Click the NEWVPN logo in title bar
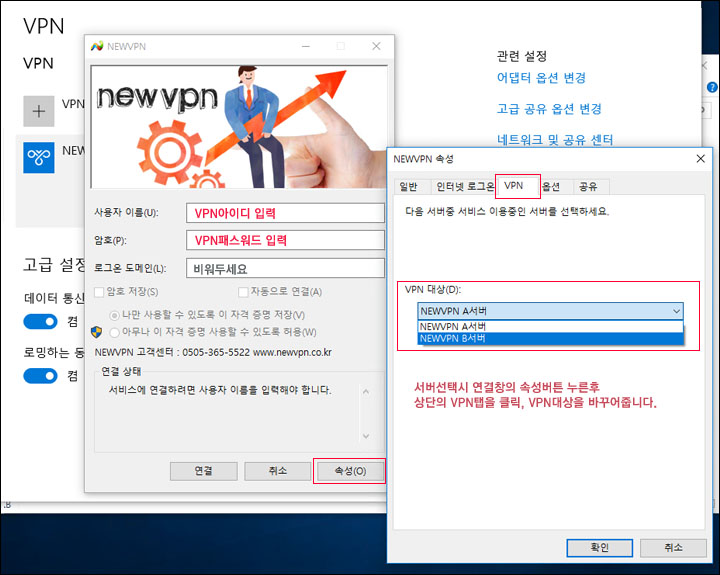The width and height of the screenshot is (720, 575). (x=97, y=46)
